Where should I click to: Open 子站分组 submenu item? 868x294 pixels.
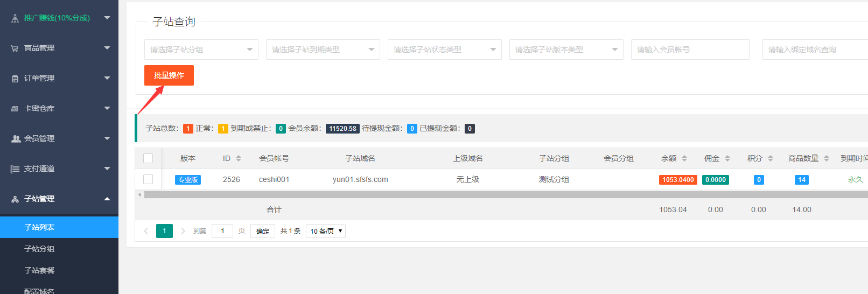59,249
